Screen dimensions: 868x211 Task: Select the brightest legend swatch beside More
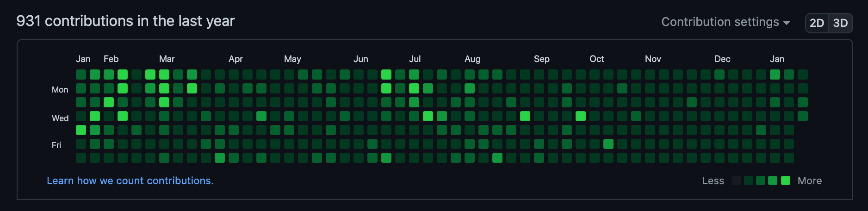pos(786,180)
